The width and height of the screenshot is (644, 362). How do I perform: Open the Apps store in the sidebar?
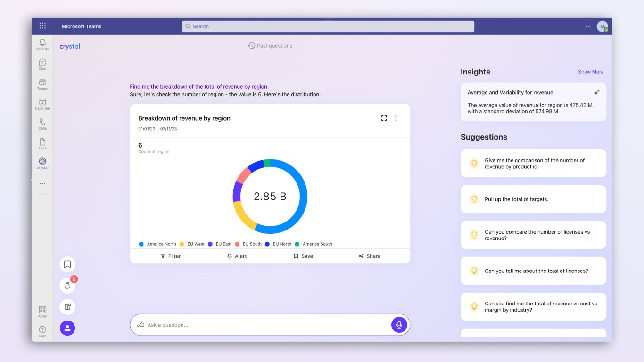pos(42,312)
